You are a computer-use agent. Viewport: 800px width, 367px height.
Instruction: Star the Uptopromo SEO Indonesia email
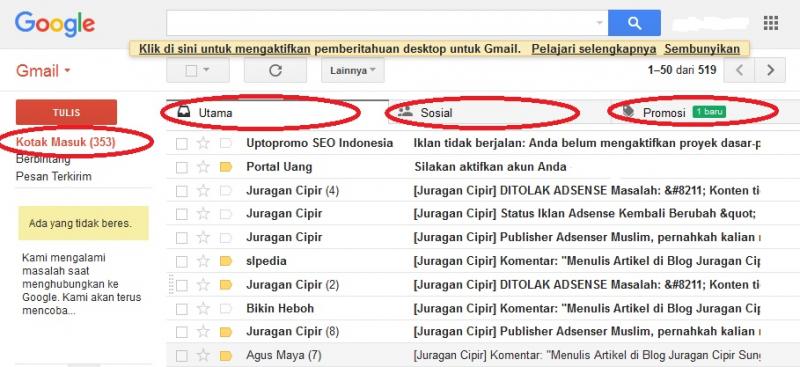(x=203, y=143)
